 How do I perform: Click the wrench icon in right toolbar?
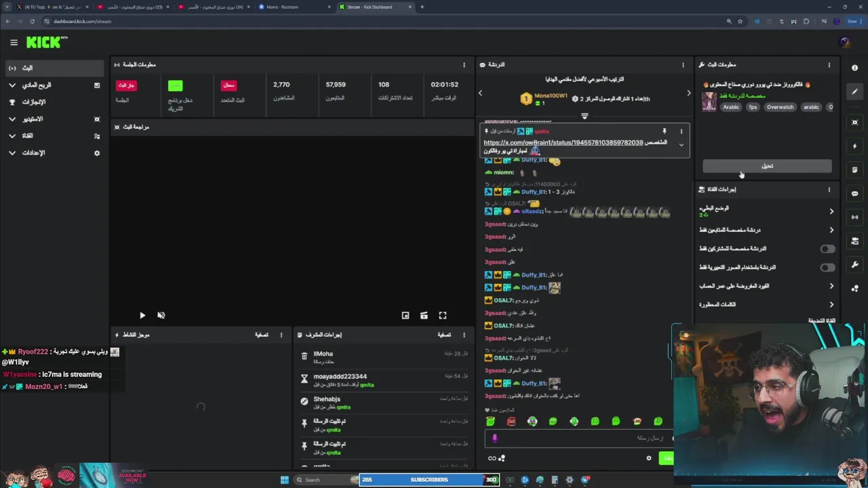[854, 264]
